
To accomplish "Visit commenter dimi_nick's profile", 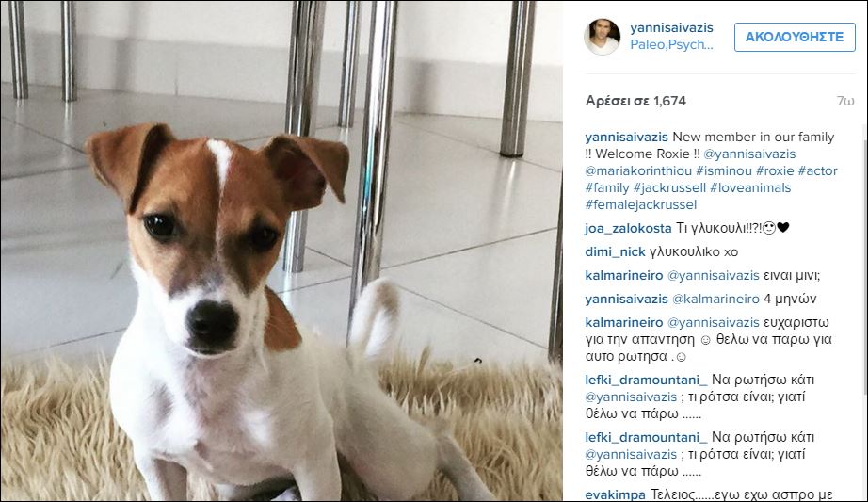I will (x=615, y=251).
